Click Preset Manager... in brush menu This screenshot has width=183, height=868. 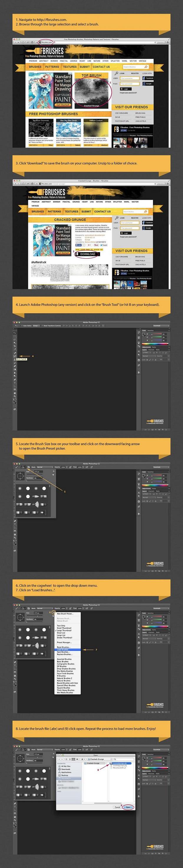pyautogui.click(x=65, y=643)
